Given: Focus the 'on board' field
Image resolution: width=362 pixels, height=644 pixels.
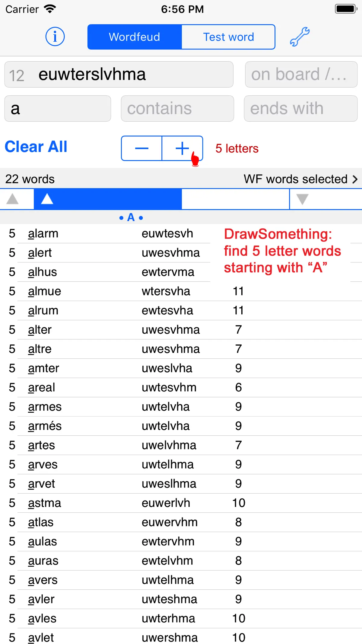Looking at the screenshot, I should (301, 75).
